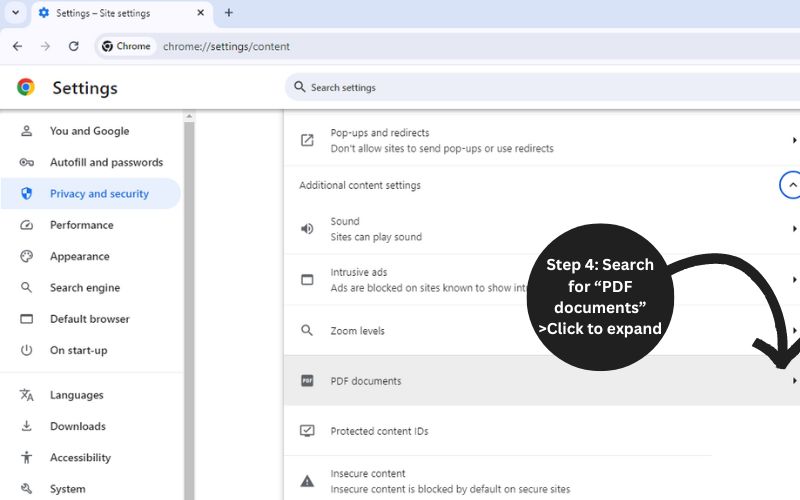This screenshot has width=800, height=500.
Task: Open Zoom levels settings
Action: coord(542,331)
